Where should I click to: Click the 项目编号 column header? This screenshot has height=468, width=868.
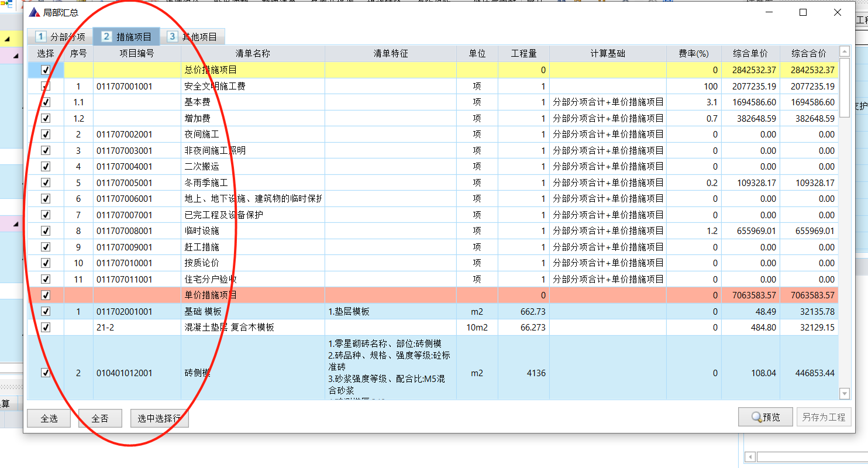click(x=137, y=54)
